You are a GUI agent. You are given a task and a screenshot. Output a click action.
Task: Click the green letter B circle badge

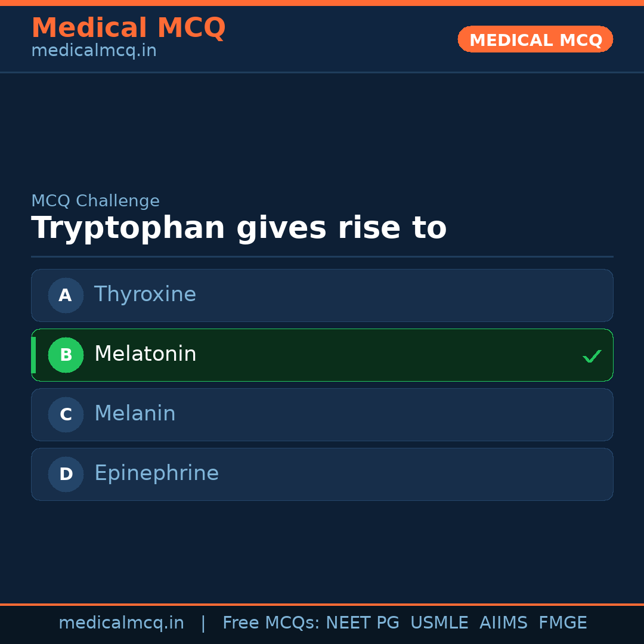tap(66, 355)
